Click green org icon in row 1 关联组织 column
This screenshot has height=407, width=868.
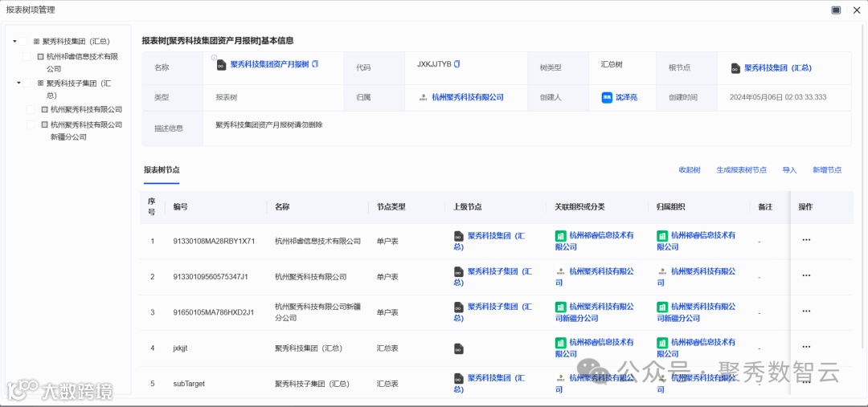tap(560, 235)
